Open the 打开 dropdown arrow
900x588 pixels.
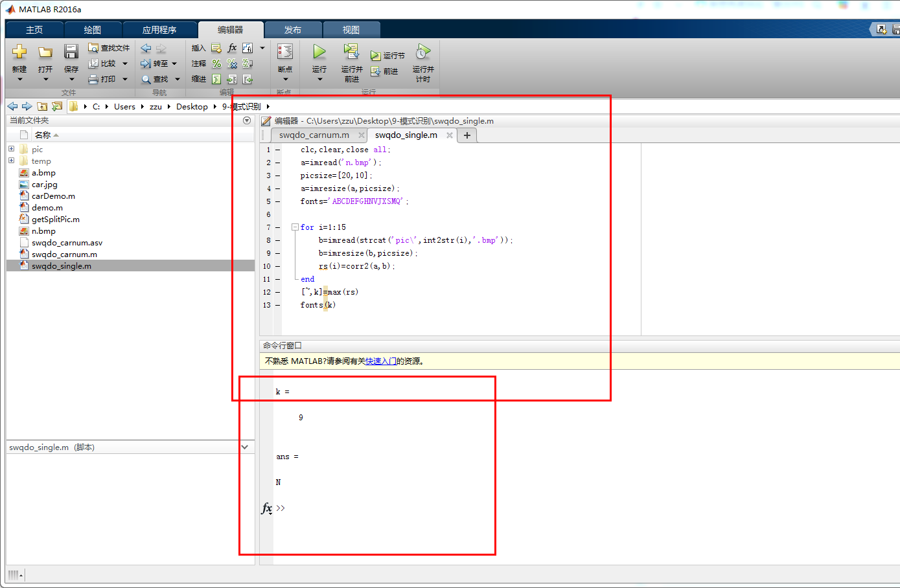tap(45, 80)
